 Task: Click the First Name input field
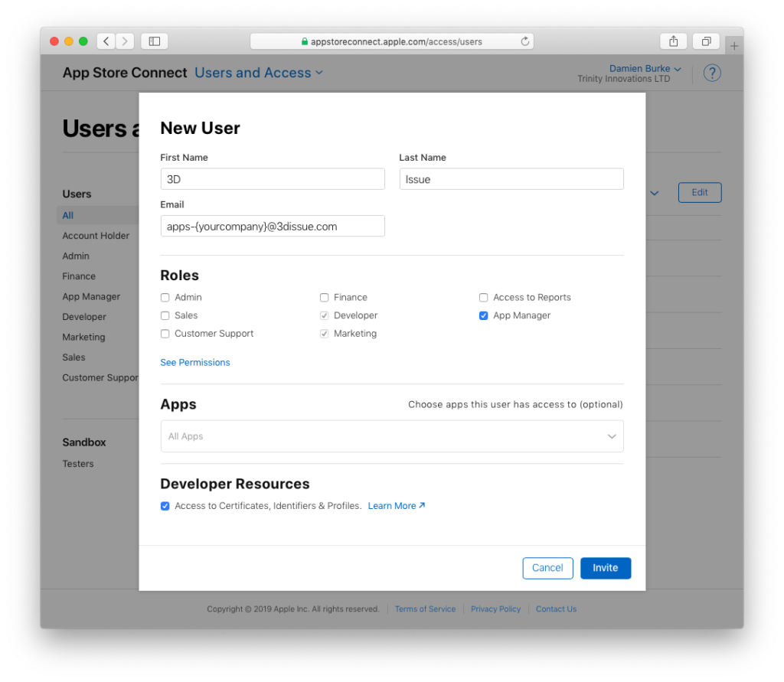273,179
